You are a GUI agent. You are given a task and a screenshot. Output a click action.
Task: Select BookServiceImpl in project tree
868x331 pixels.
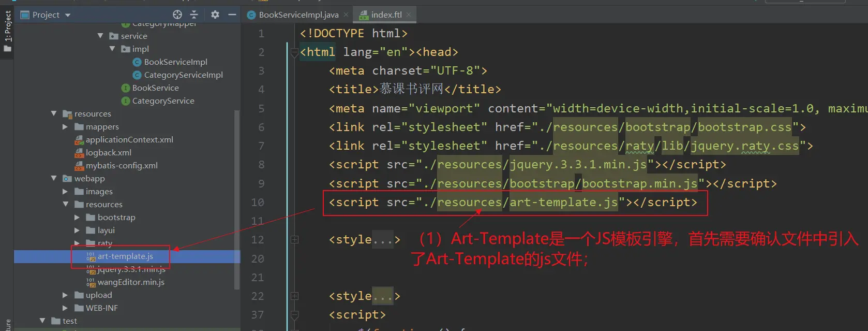176,62
